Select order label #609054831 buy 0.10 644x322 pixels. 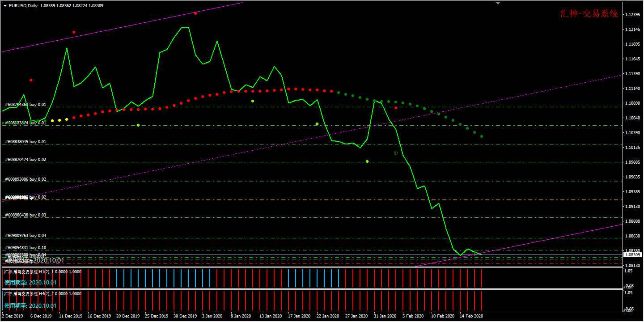(25, 248)
